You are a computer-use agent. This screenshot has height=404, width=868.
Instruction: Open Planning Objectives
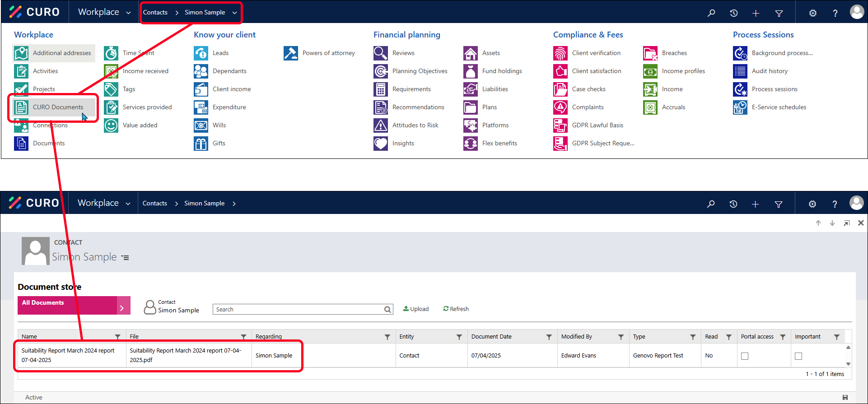point(410,71)
